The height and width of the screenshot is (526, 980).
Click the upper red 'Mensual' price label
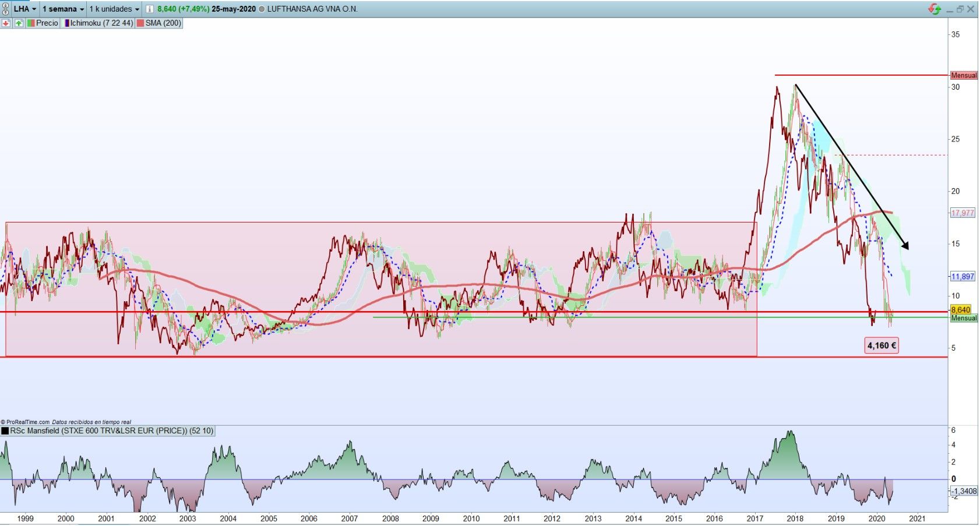(964, 75)
